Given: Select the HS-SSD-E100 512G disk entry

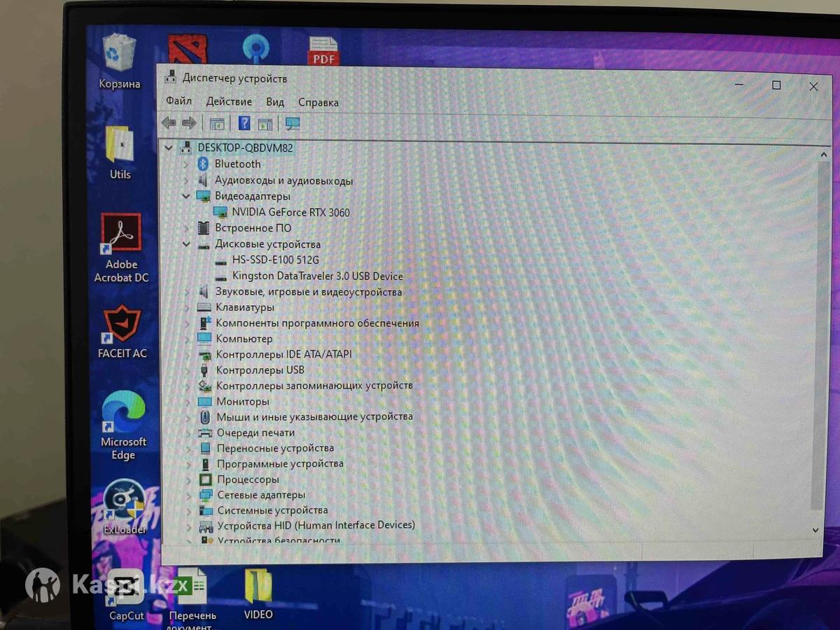Looking at the screenshot, I should click(x=275, y=260).
